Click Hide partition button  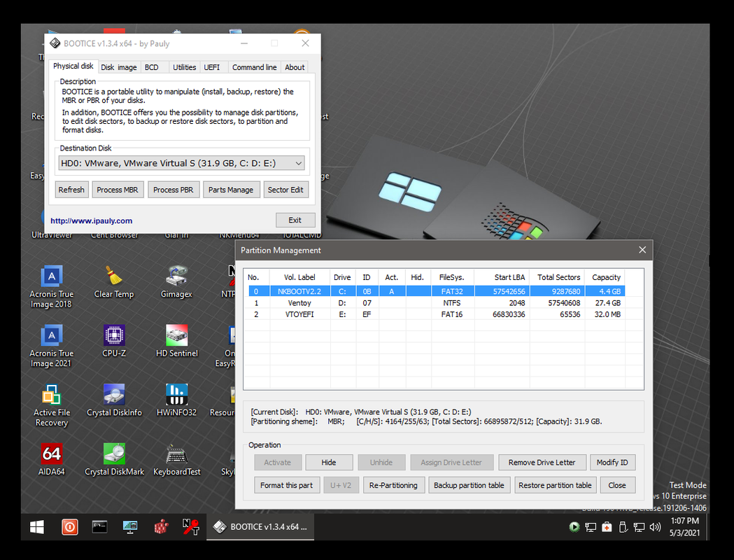point(329,463)
